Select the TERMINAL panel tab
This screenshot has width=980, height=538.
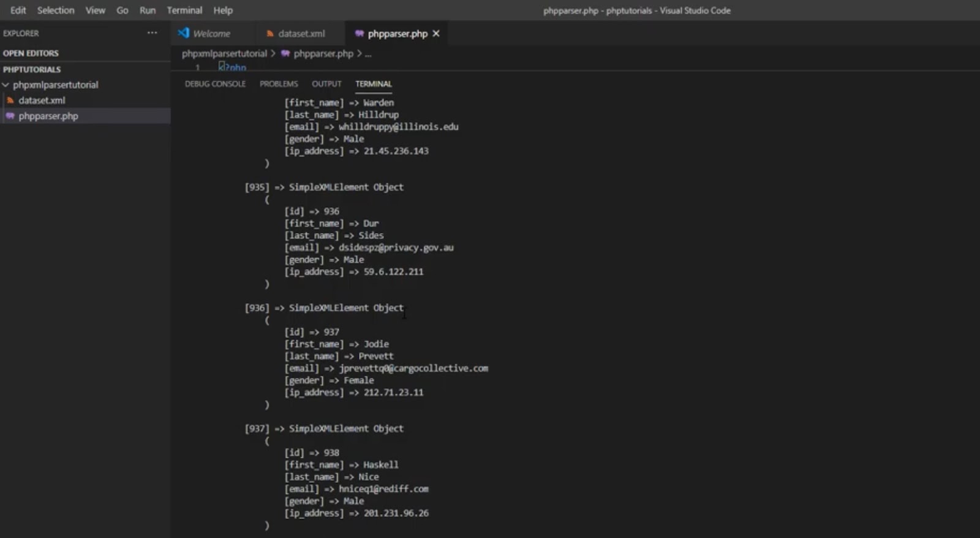pyautogui.click(x=374, y=84)
